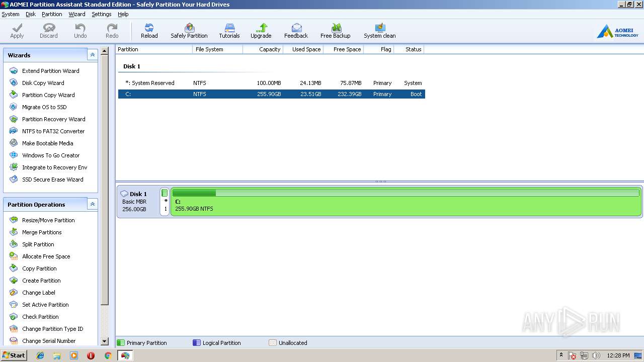Open Chrome from the taskbar
Screen dimensions: 644x362
(108, 355)
